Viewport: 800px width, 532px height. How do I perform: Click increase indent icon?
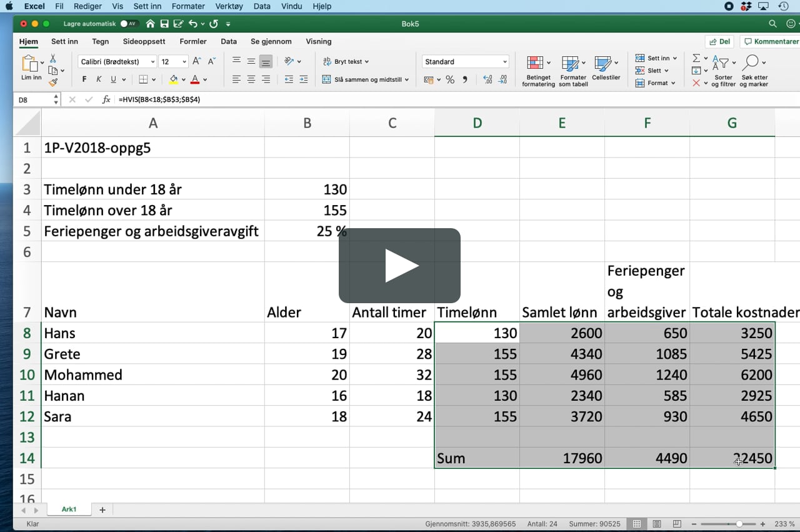pos(304,79)
